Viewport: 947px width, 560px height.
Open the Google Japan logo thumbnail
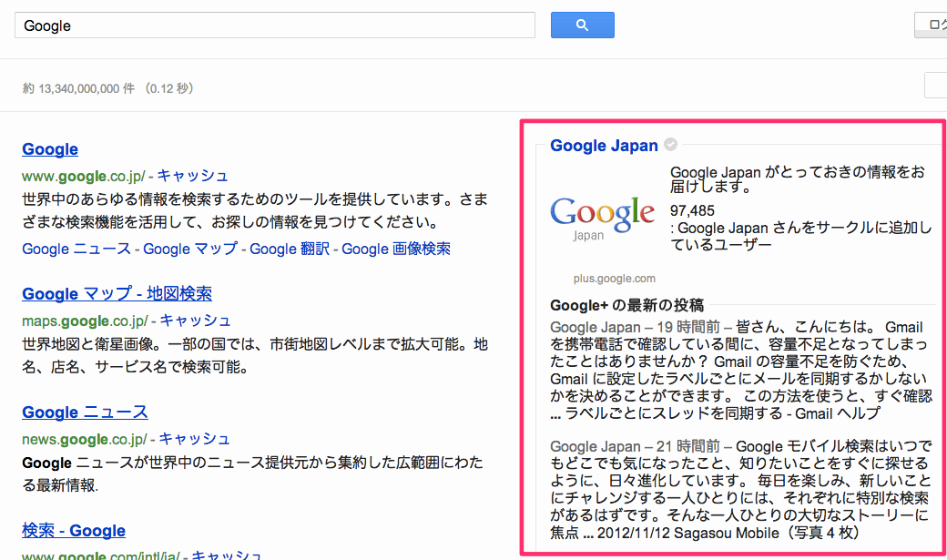click(602, 219)
